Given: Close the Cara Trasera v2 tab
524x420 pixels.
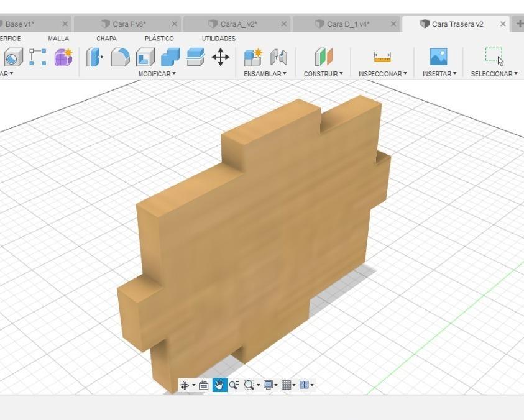Looking at the screenshot, I should coord(503,24).
